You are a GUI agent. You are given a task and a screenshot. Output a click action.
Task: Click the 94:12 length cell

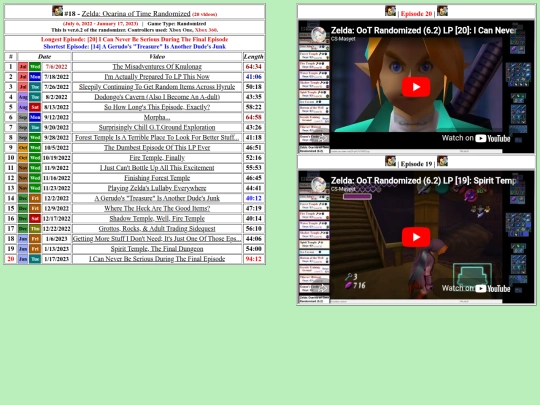(253, 259)
